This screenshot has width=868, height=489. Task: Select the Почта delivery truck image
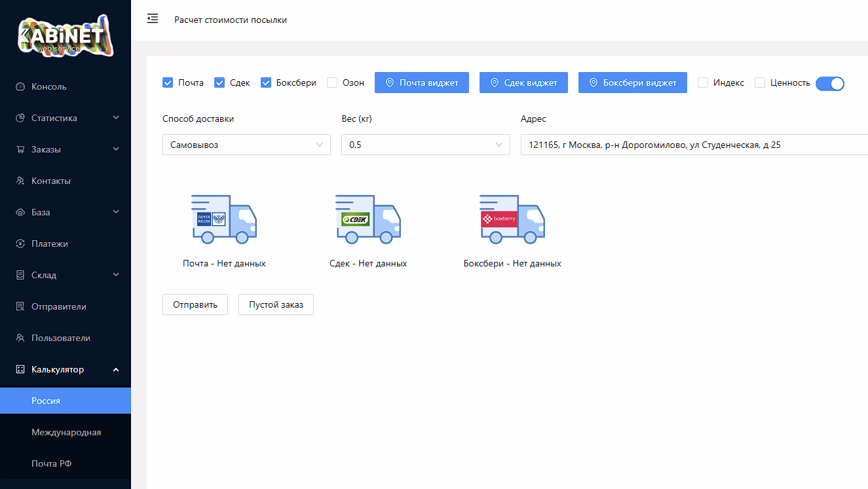click(224, 219)
